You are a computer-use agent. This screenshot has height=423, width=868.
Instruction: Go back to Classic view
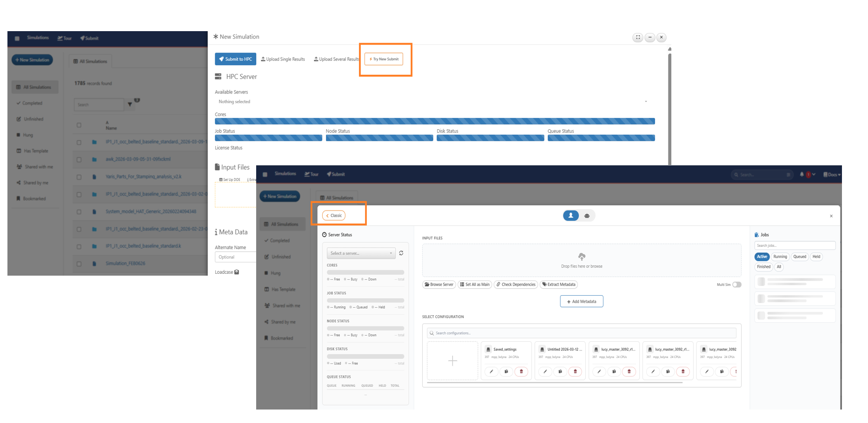pyautogui.click(x=334, y=216)
